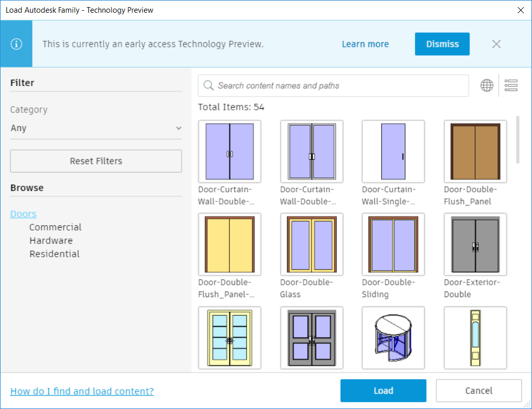
Task: Switch to list view icon
Action: pyautogui.click(x=511, y=85)
